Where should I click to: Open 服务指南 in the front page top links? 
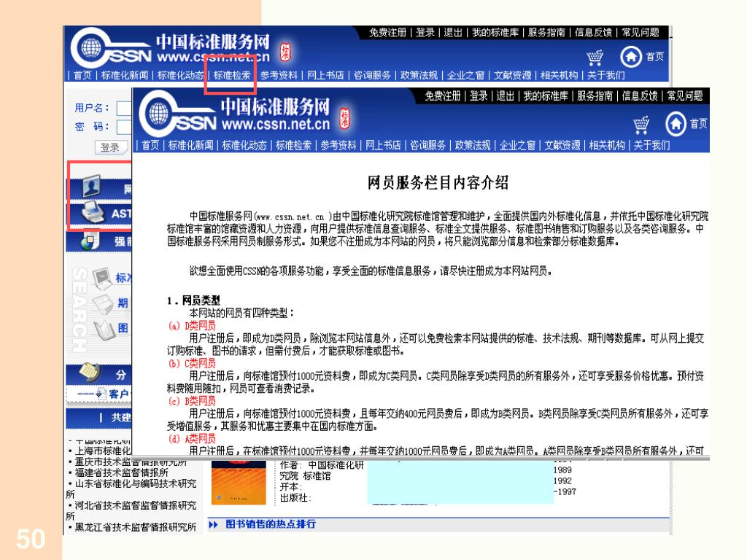595,96
